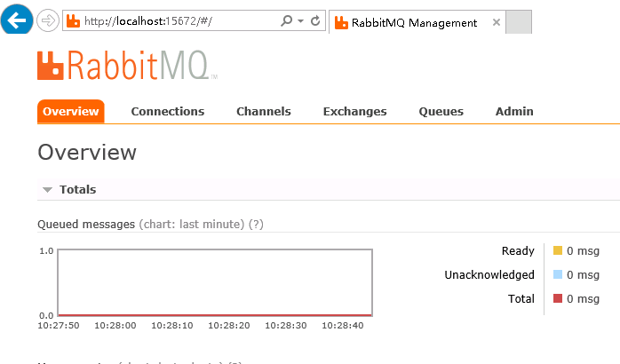Viewport: 620px width, 364px height.
Task: Open the Queues tab
Action: pos(441,112)
